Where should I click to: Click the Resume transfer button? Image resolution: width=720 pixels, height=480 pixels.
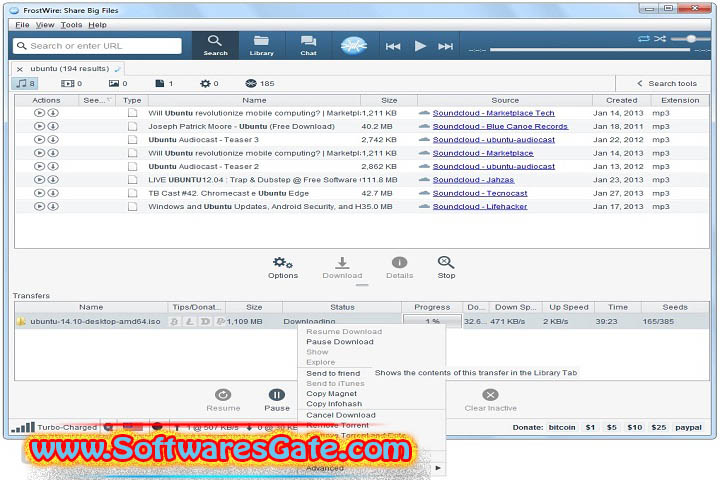[223, 400]
